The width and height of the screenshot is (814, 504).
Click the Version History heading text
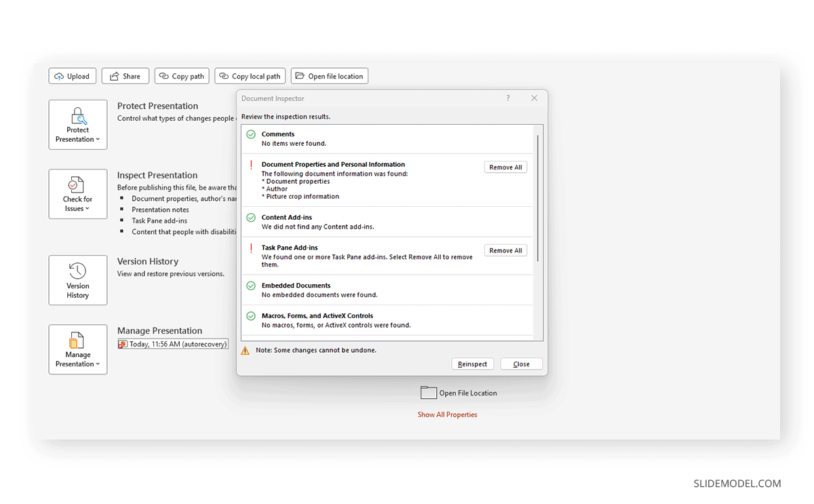148,261
